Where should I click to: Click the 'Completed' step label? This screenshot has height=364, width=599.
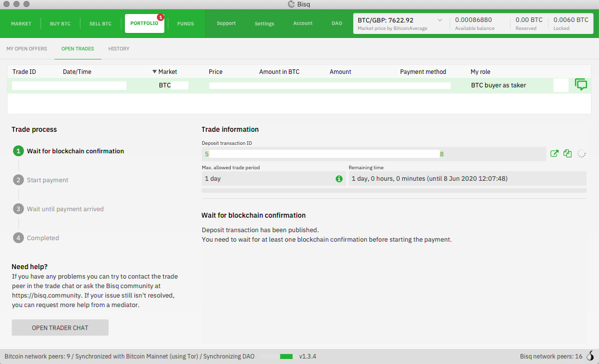click(x=43, y=238)
